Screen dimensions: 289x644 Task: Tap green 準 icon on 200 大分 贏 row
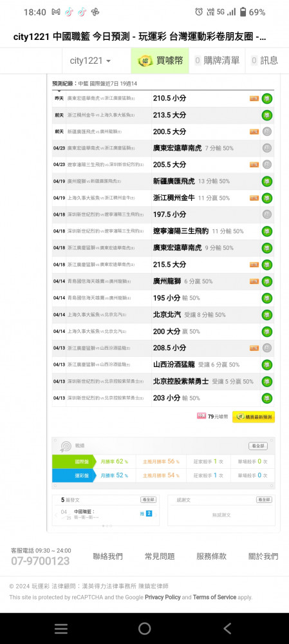click(x=267, y=332)
